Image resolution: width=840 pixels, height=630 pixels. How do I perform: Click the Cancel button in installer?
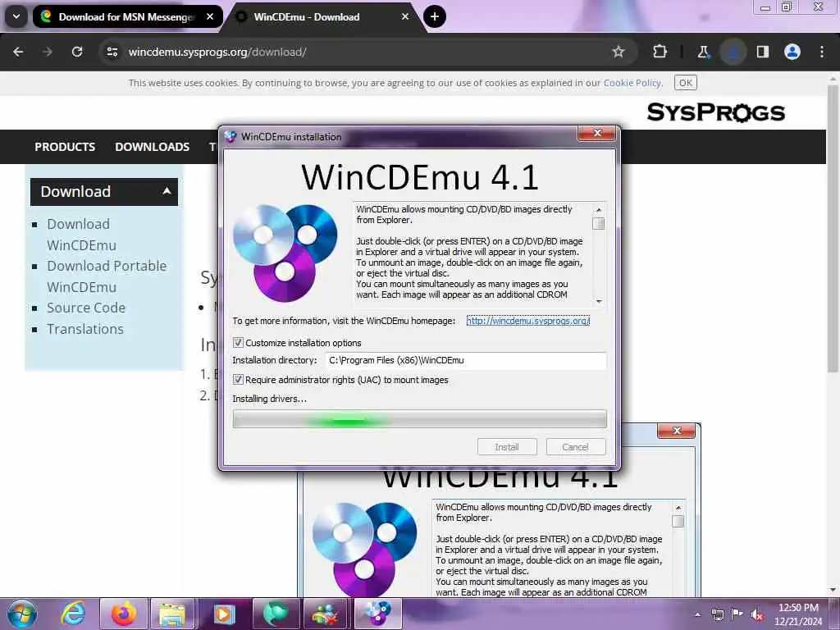[x=575, y=447]
